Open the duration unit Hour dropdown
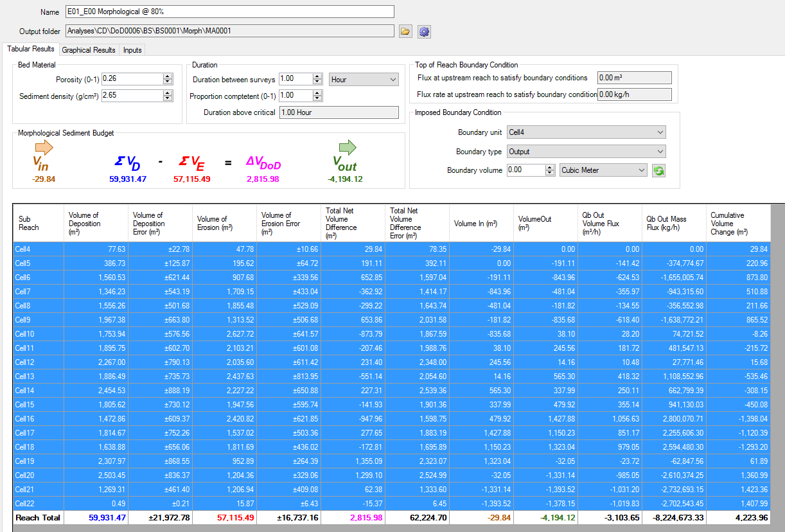785x532 pixels. tap(364, 79)
